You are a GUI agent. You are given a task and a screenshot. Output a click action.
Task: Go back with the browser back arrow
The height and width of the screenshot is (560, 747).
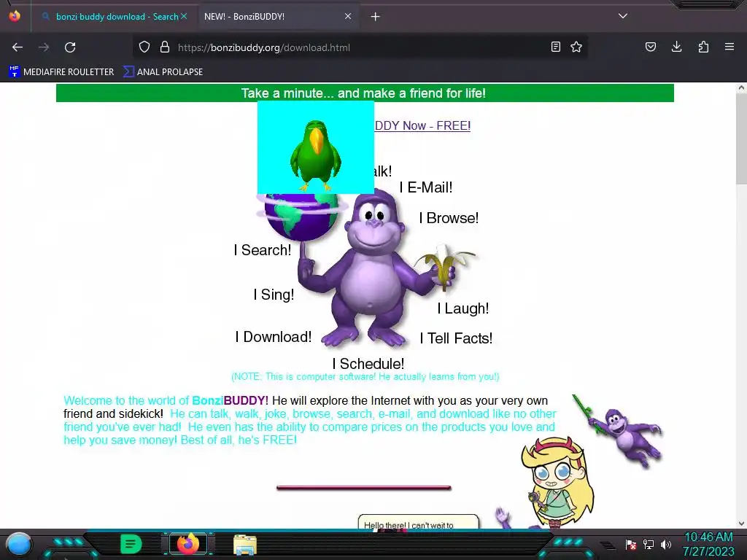point(18,47)
